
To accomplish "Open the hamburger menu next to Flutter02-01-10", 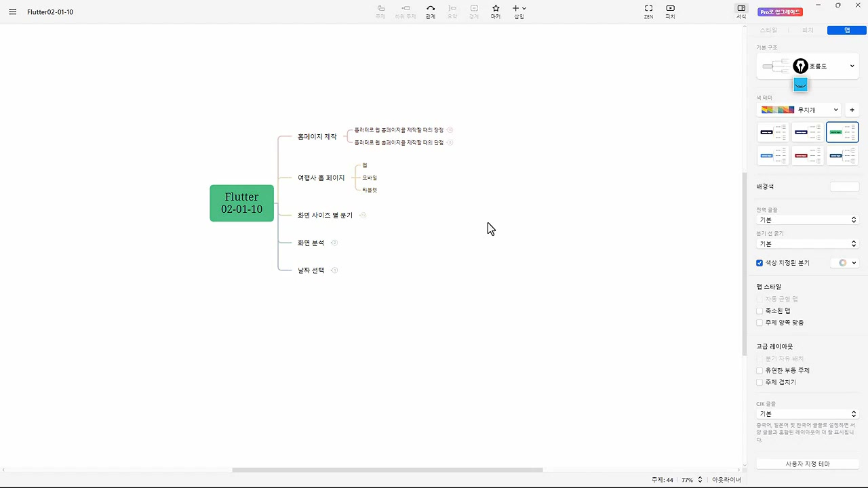I will pos(12,12).
